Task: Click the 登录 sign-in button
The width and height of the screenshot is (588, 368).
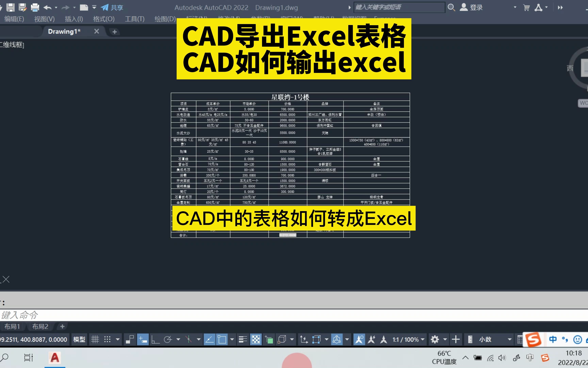Action: pos(471,7)
